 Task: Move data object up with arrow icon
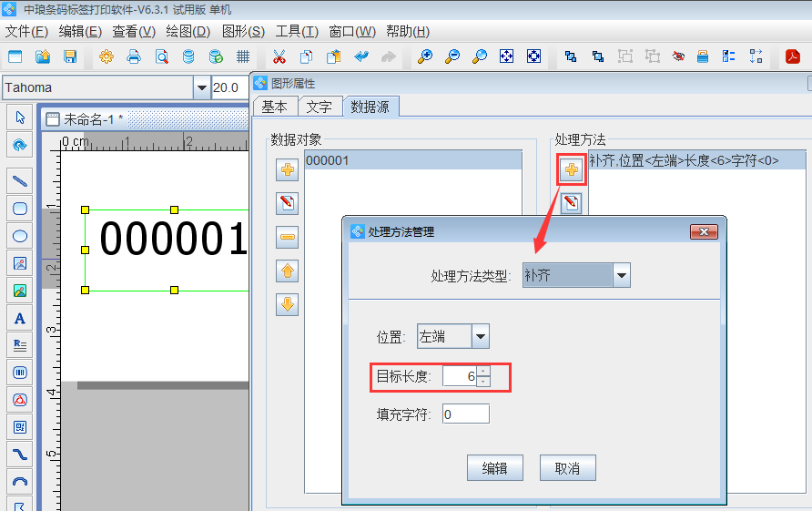coord(288,271)
